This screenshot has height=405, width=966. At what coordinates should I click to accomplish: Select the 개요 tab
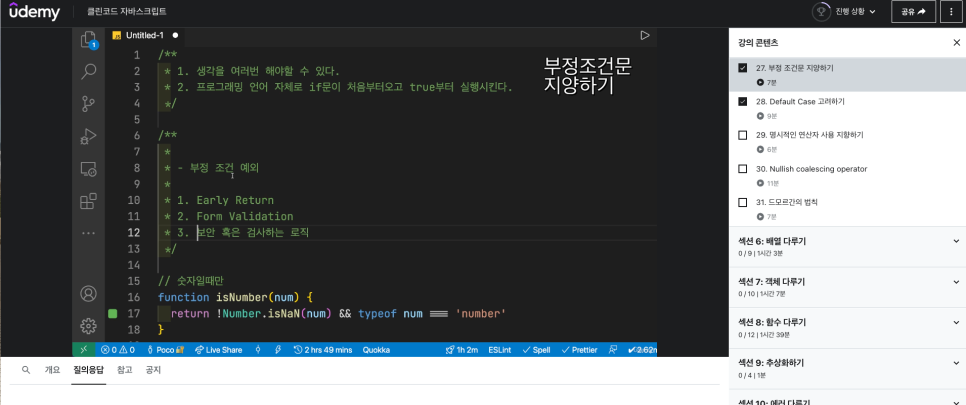[x=52, y=370]
